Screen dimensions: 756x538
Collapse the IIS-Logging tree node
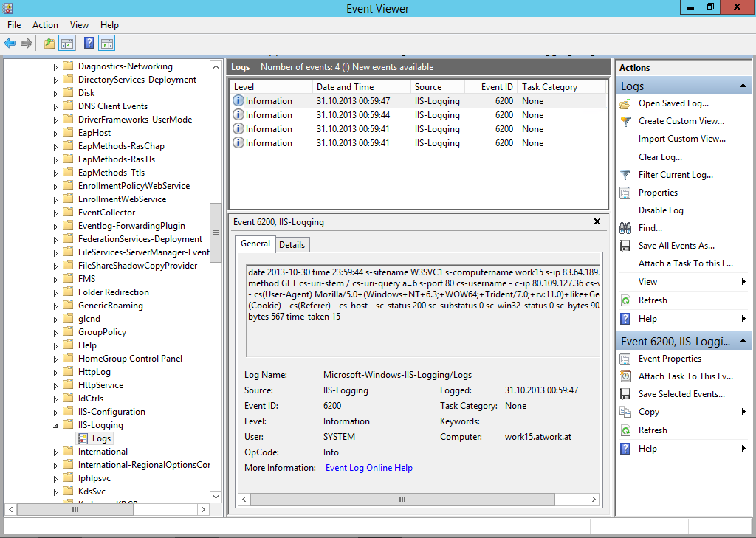point(55,426)
